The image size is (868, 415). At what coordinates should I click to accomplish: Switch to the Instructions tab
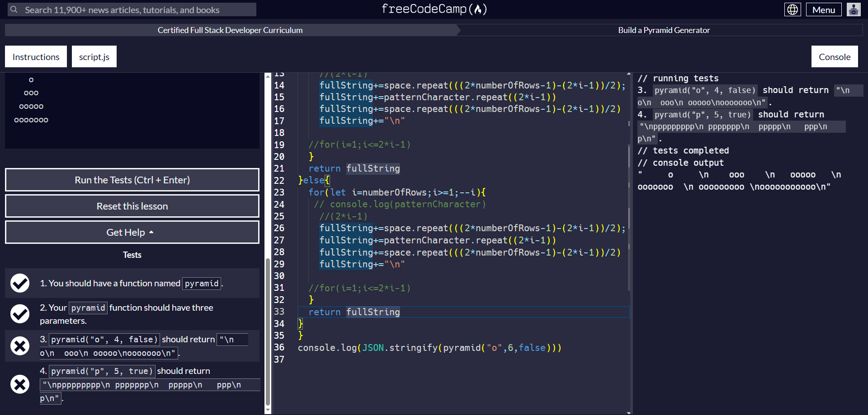pyautogui.click(x=36, y=56)
